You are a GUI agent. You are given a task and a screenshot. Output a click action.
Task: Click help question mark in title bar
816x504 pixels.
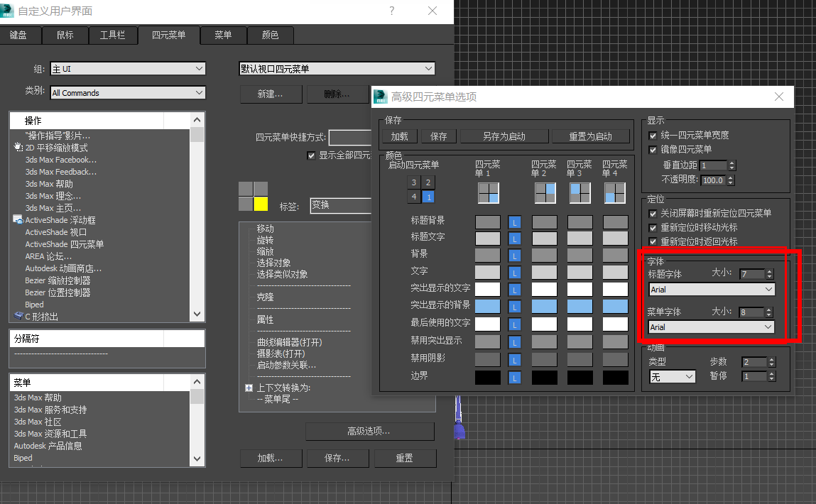click(x=392, y=11)
